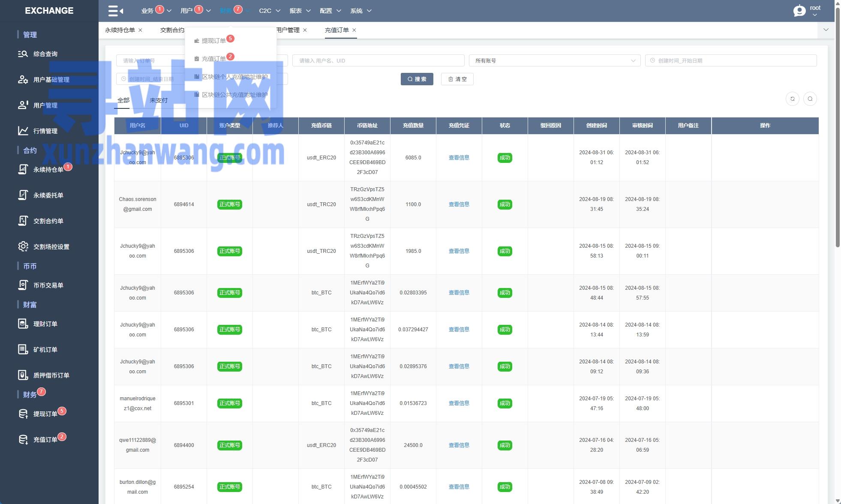Click the Chaos.sorenson@gmail.com username cell
The height and width of the screenshot is (504, 841).
138,204
